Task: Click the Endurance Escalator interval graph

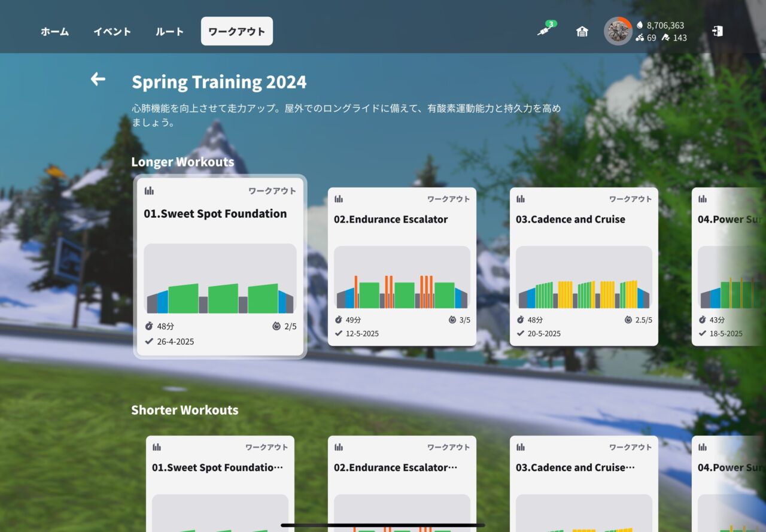Action: [x=402, y=277]
